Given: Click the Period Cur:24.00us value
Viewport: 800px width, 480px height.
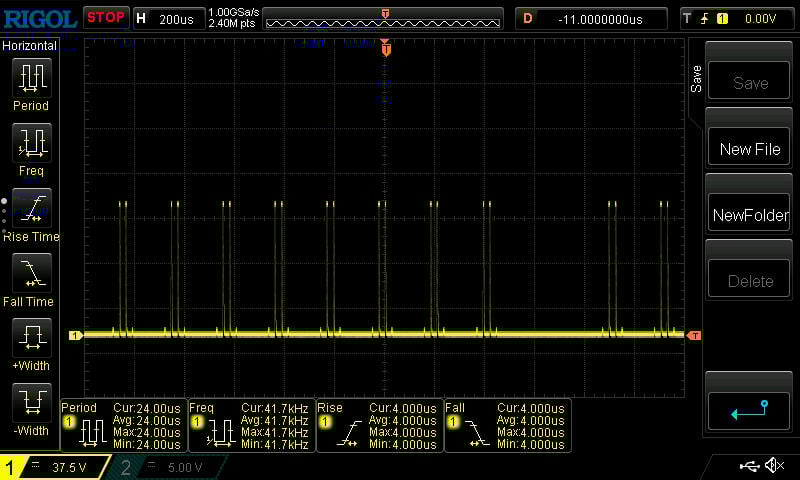Looking at the screenshot, I should [147, 409].
